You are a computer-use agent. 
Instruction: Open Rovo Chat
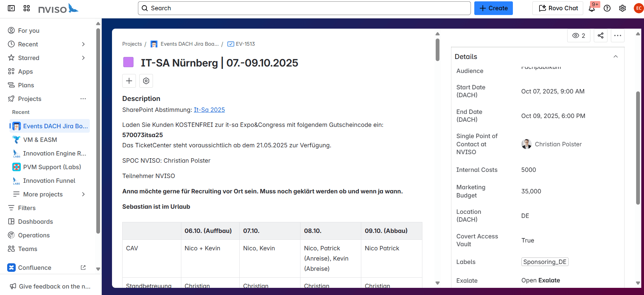pos(558,8)
